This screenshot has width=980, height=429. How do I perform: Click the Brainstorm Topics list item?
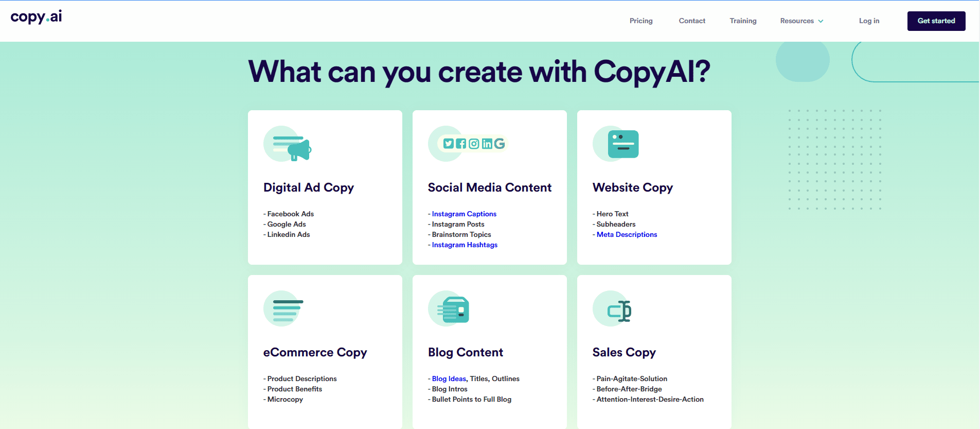coord(459,234)
